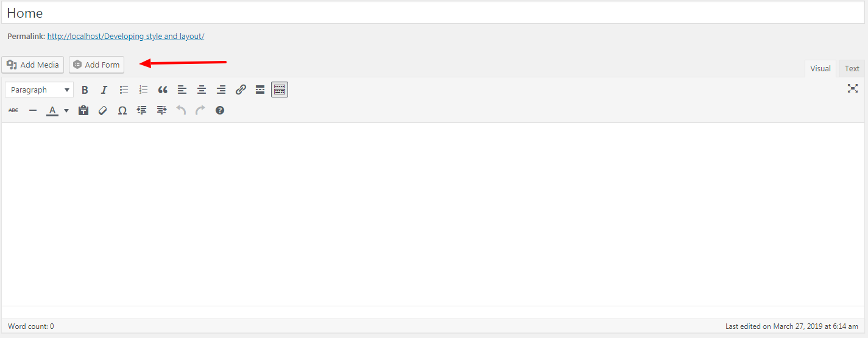This screenshot has width=868, height=338.
Task: Apply italic formatting to text
Action: coord(104,90)
